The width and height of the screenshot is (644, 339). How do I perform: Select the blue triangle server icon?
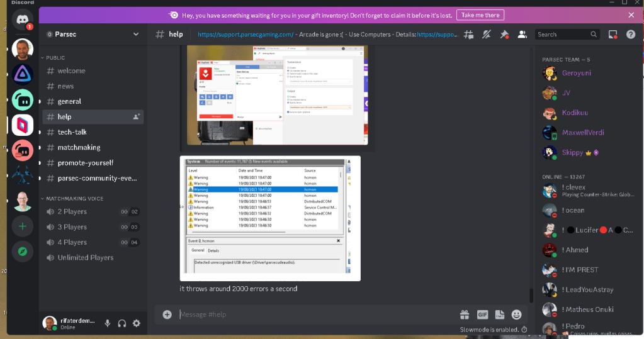pyautogui.click(x=22, y=74)
